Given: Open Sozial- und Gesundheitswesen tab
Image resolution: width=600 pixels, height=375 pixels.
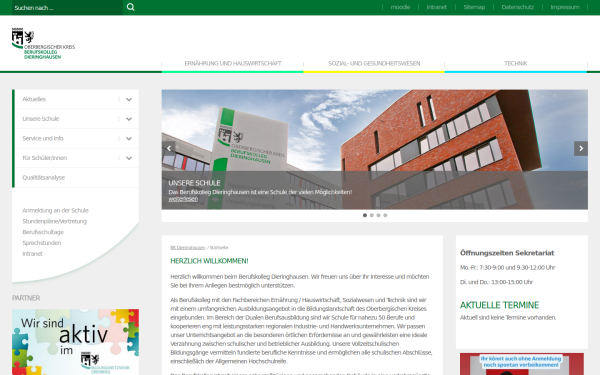Looking at the screenshot, I should click(374, 64).
